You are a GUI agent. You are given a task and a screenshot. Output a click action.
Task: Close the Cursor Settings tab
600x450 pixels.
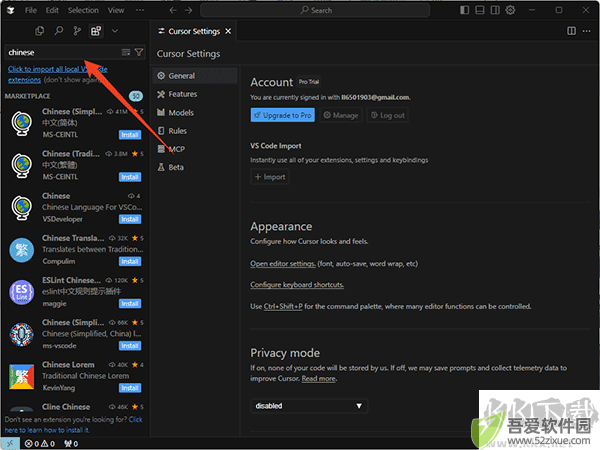(x=228, y=31)
